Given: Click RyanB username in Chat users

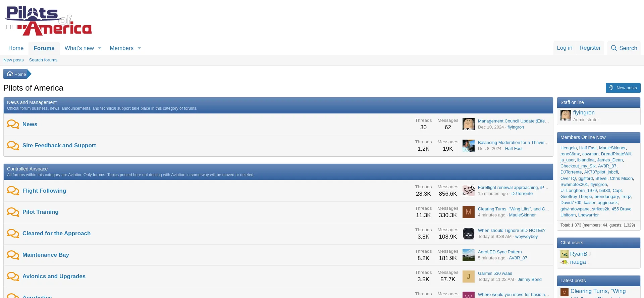Looking at the screenshot, I should [579, 254].
